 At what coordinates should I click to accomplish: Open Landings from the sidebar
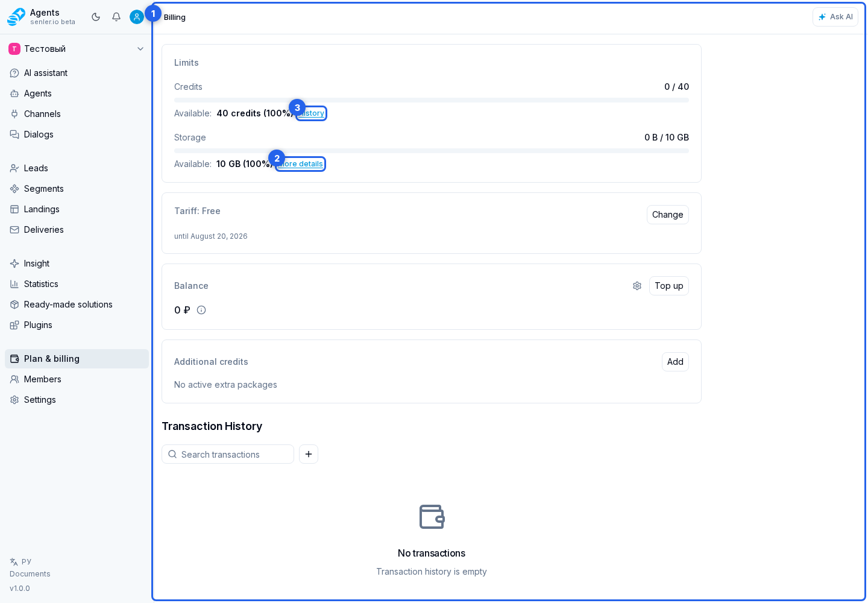[77, 209]
